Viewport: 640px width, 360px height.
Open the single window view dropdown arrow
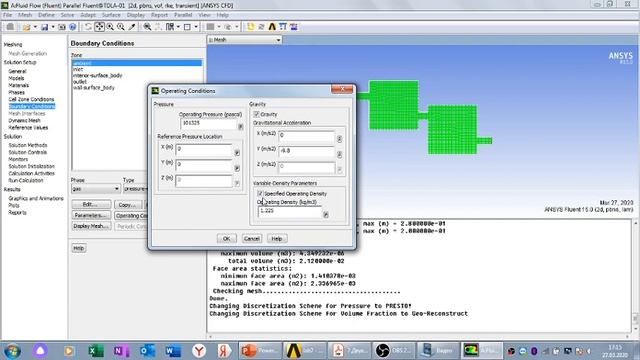point(196,27)
